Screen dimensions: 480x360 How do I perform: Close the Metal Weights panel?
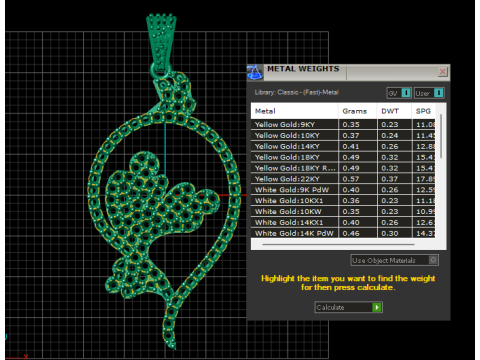pyautogui.click(x=442, y=71)
